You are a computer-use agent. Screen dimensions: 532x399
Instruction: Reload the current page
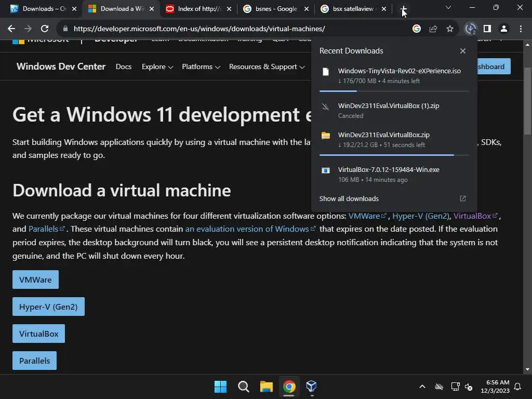[45, 29]
